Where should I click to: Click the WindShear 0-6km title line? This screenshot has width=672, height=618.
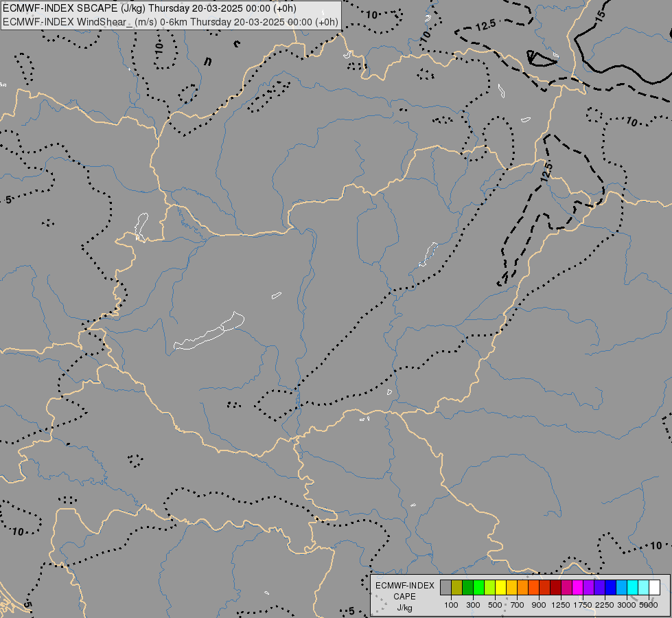(x=170, y=22)
